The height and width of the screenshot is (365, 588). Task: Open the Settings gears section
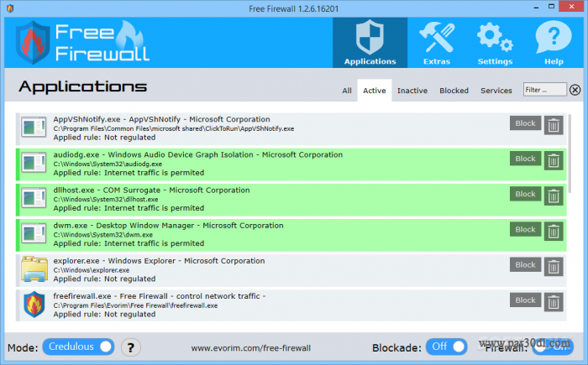[x=495, y=43]
